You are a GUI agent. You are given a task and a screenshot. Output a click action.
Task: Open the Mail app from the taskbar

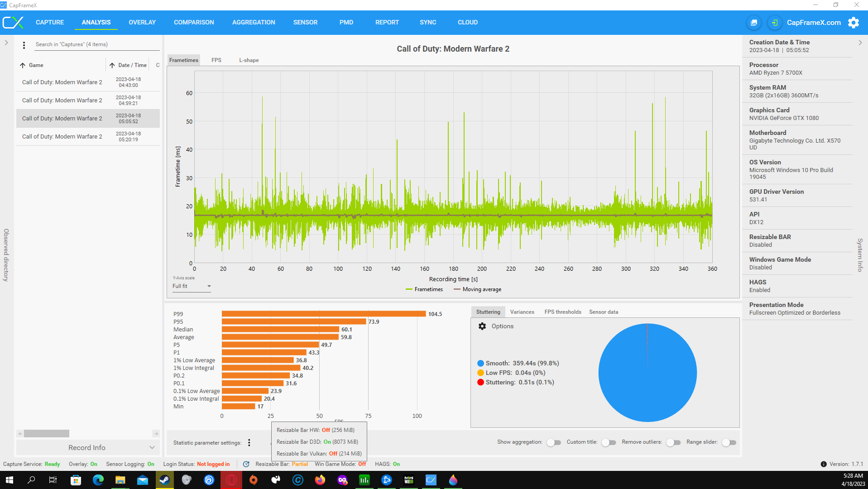pyautogui.click(x=143, y=480)
